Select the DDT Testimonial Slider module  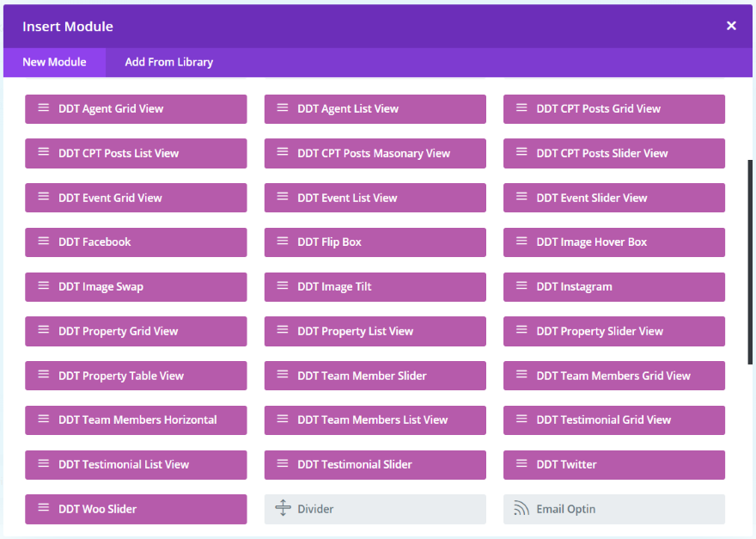point(375,465)
